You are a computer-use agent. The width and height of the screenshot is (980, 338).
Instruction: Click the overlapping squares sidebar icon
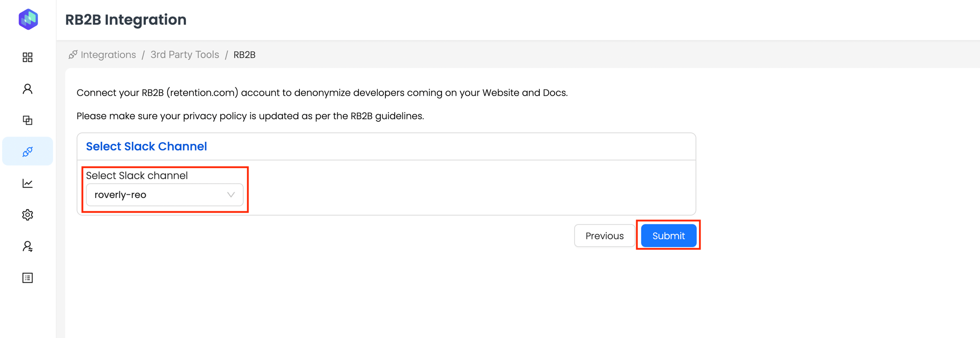pyautogui.click(x=28, y=120)
